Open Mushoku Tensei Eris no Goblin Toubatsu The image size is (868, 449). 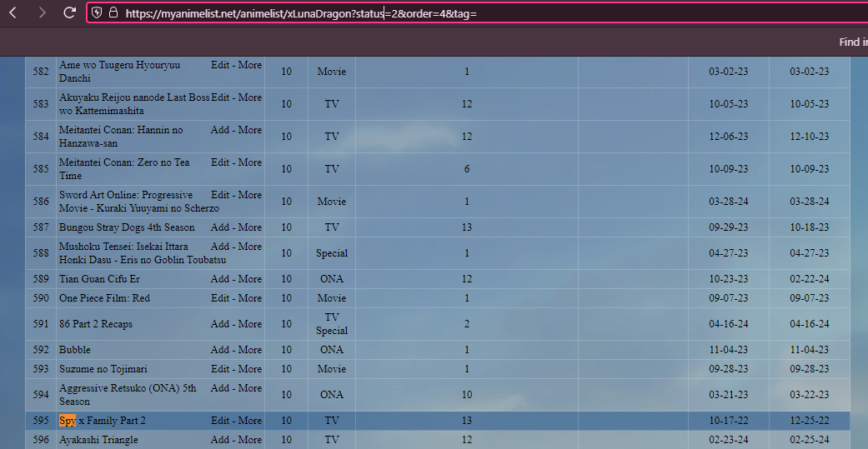pyautogui.click(x=143, y=253)
